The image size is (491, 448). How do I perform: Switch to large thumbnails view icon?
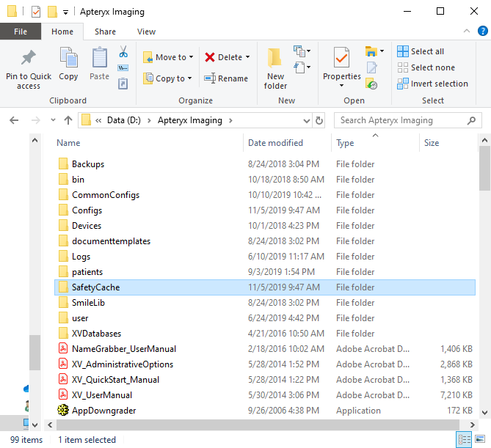480,439
